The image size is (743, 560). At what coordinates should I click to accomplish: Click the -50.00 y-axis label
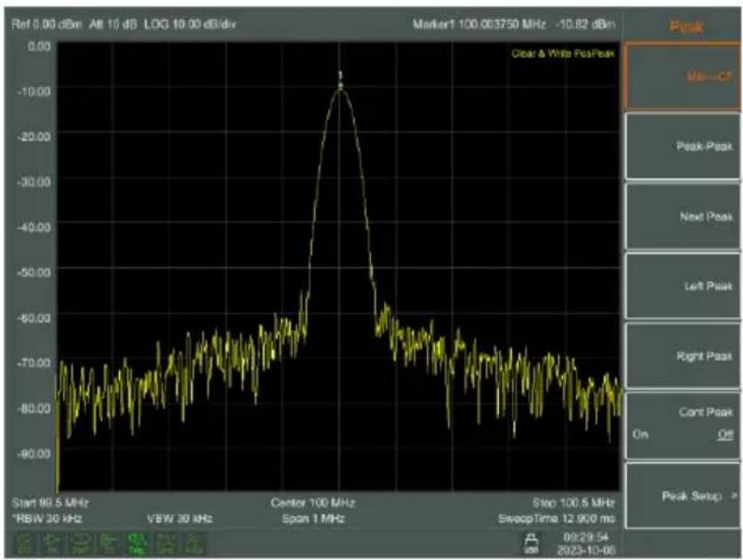[34, 272]
